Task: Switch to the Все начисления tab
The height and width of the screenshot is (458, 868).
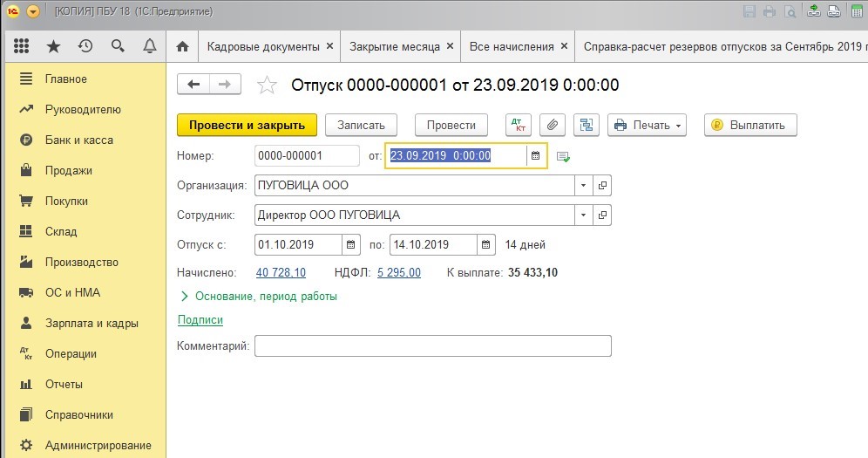Action: [x=511, y=46]
